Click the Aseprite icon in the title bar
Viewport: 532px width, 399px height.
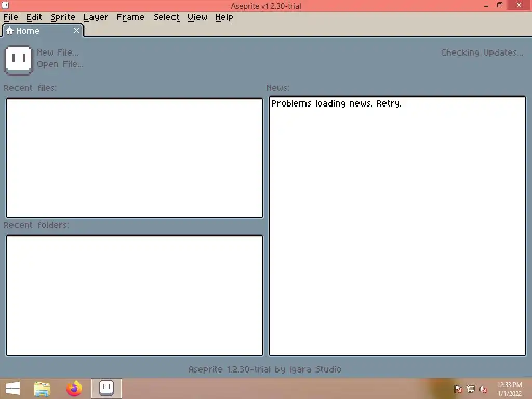(5, 5)
